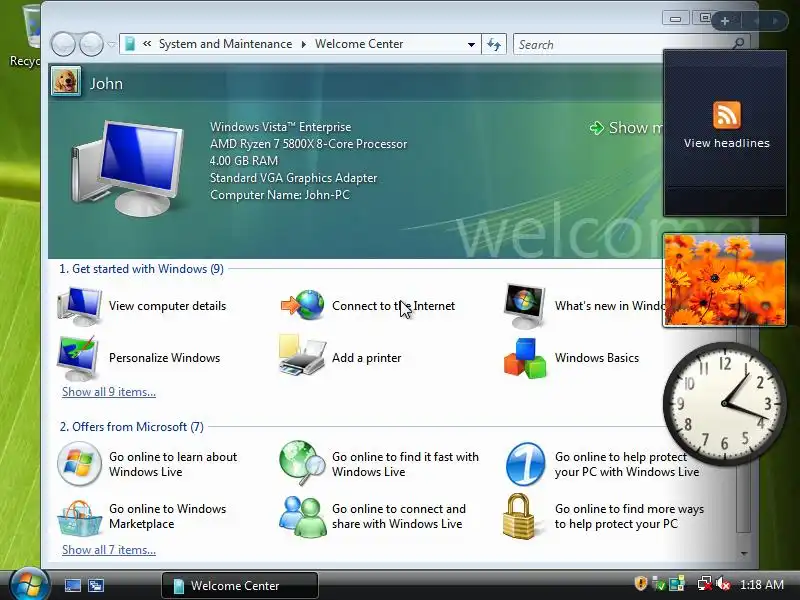Click View computer details text

tap(167, 306)
